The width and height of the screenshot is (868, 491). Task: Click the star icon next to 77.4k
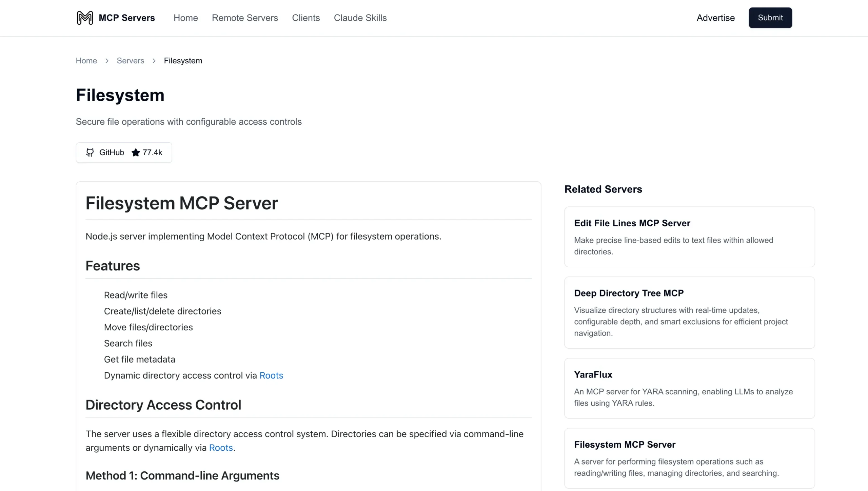pos(136,152)
